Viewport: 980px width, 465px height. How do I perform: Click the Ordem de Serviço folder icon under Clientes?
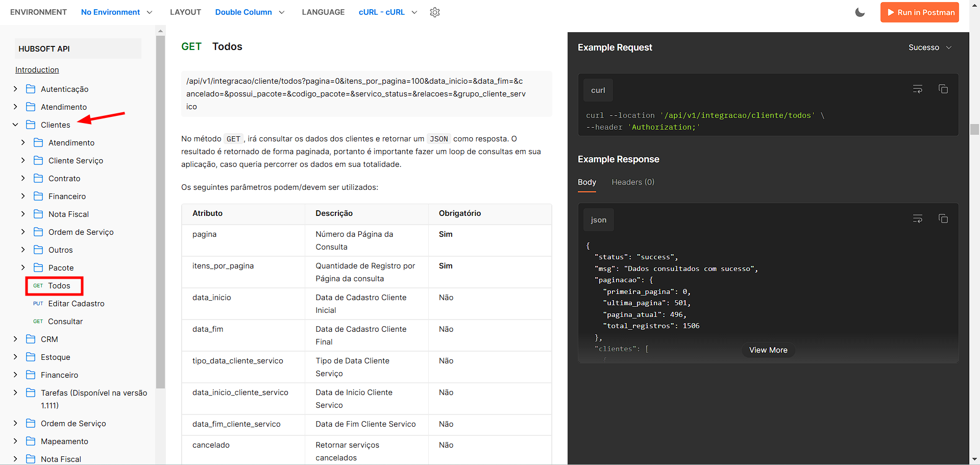click(38, 232)
